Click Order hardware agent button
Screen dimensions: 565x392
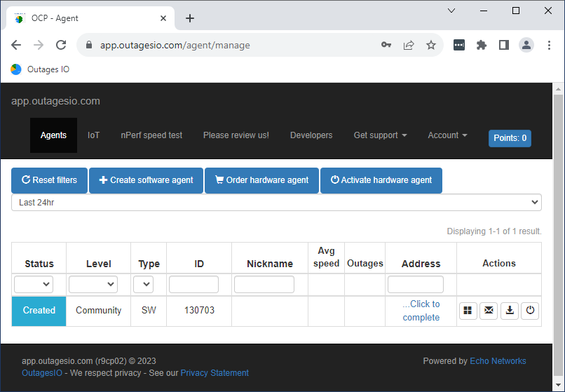point(262,180)
